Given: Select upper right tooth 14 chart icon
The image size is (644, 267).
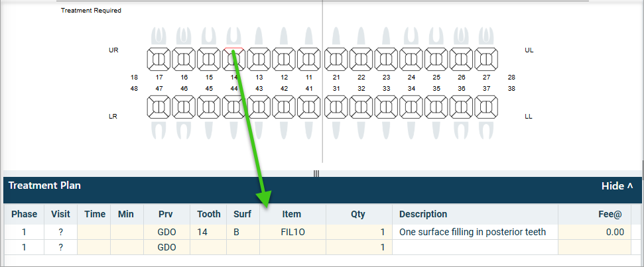Looking at the screenshot, I should point(233,59).
